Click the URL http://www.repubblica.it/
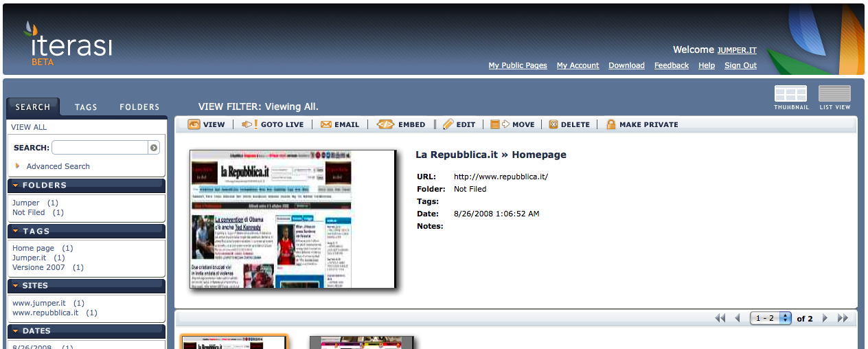 (x=501, y=177)
